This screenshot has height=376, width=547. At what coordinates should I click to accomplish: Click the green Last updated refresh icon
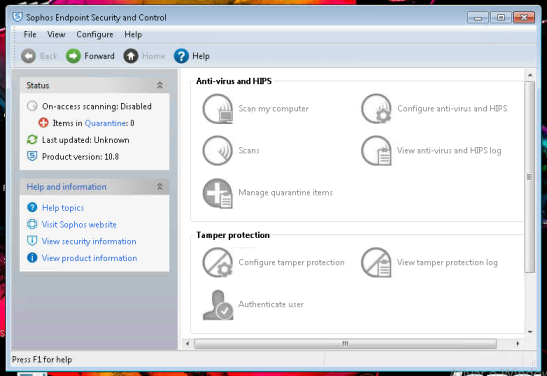[32, 140]
